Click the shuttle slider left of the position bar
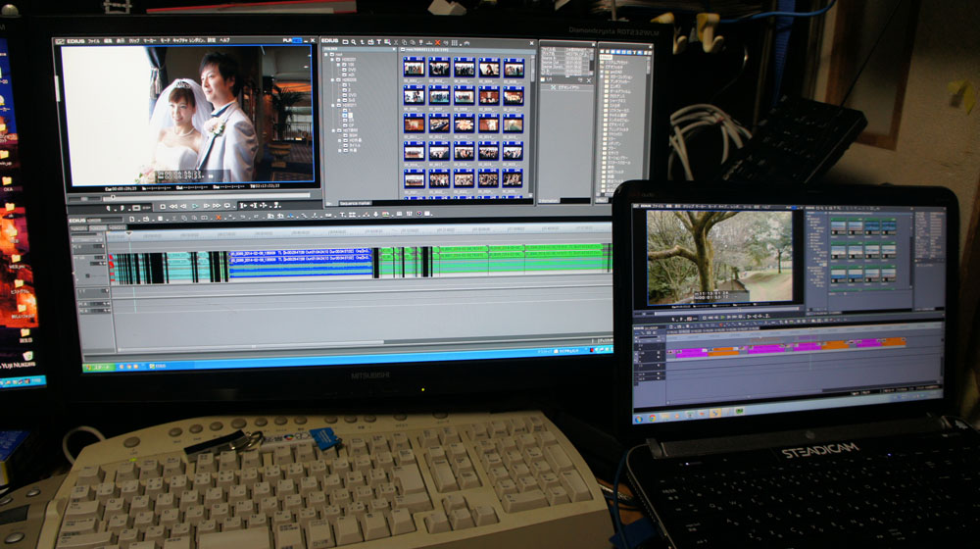This screenshot has width=980, height=549. pos(84,199)
